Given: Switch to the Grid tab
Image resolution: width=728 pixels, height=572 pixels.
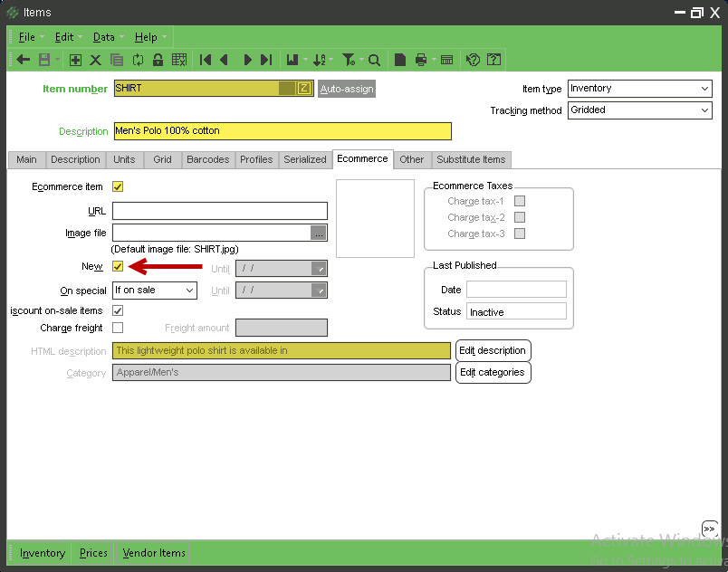Looking at the screenshot, I should pyautogui.click(x=162, y=159).
